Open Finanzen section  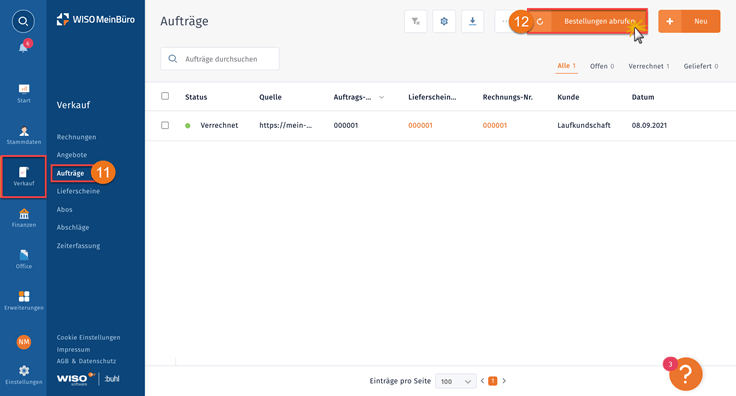23,218
